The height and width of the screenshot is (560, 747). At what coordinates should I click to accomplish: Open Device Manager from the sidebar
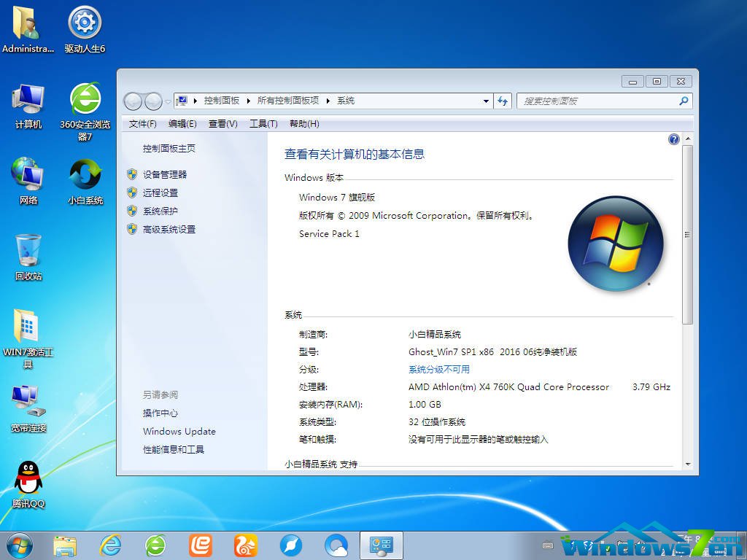(166, 174)
